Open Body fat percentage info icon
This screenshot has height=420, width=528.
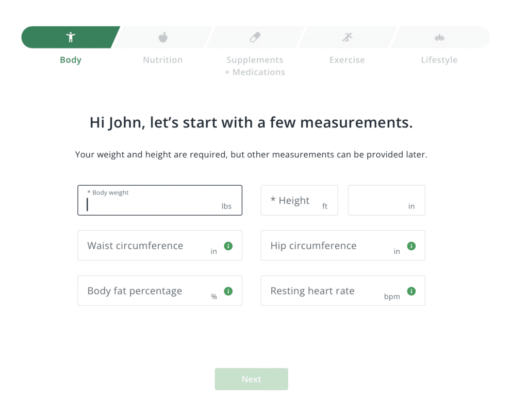[x=228, y=291]
